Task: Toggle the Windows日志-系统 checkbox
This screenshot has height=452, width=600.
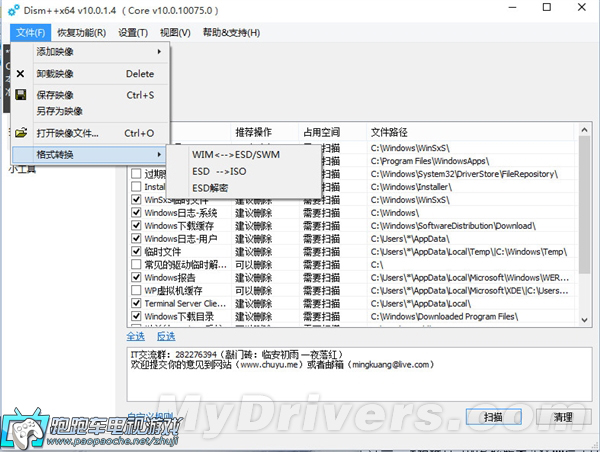Action: pos(136,213)
